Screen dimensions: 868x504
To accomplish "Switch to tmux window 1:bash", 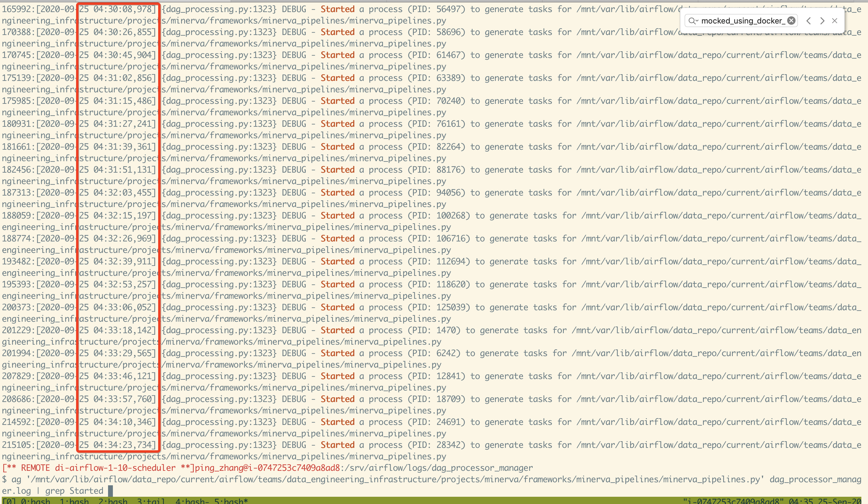I will point(74,501).
